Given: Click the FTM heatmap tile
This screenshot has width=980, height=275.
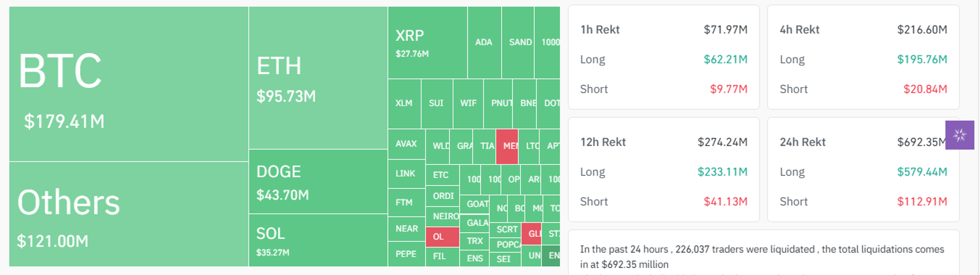Looking at the screenshot, I should pyautogui.click(x=406, y=203).
